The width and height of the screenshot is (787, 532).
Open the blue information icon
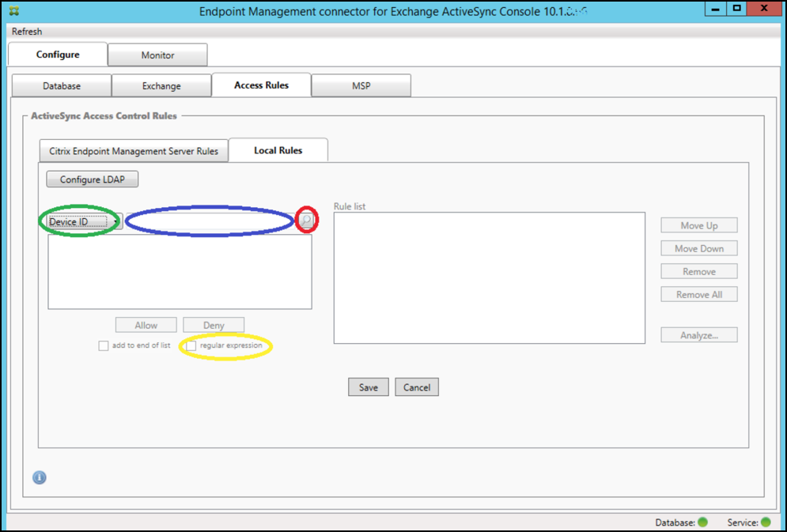coord(40,477)
